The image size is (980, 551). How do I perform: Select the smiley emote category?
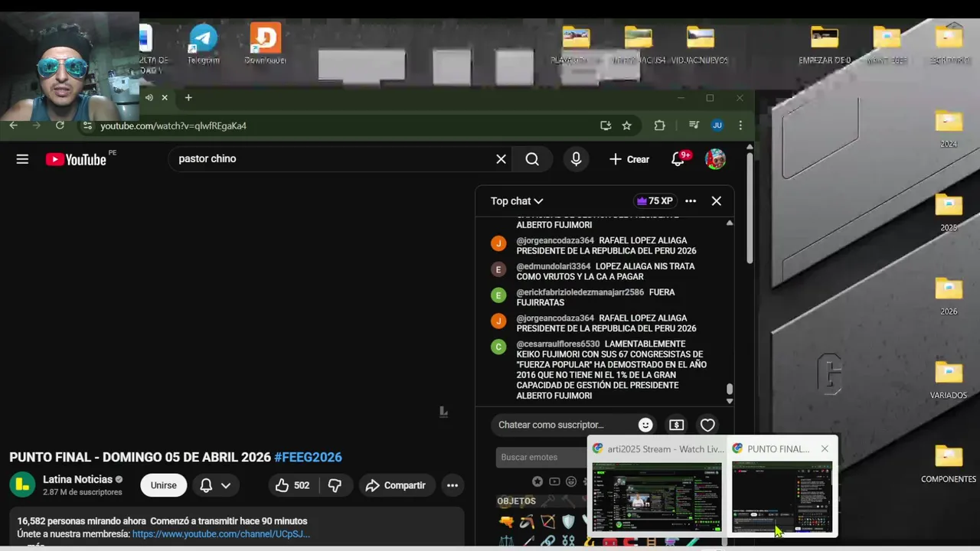[x=571, y=481]
